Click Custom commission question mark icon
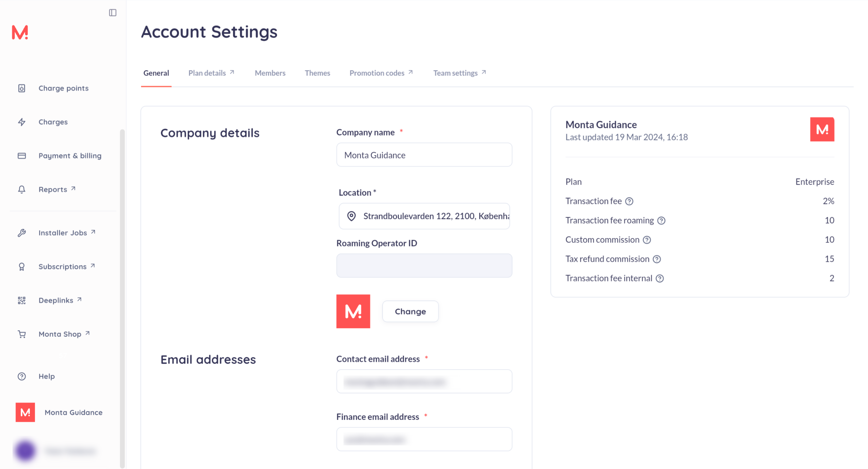The width and height of the screenshot is (868, 469). click(x=647, y=240)
